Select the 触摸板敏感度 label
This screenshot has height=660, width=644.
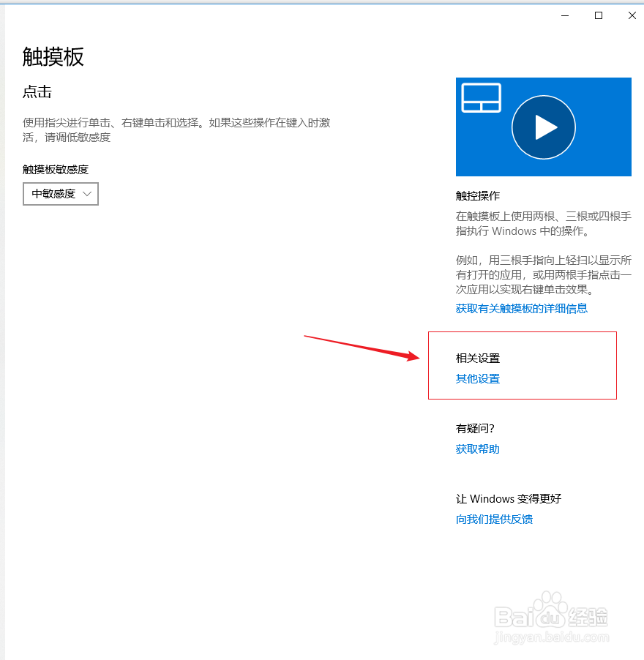[x=55, y=169]
